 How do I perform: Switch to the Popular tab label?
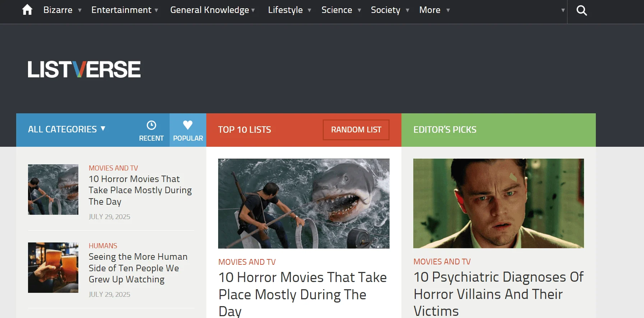(188, 138)
